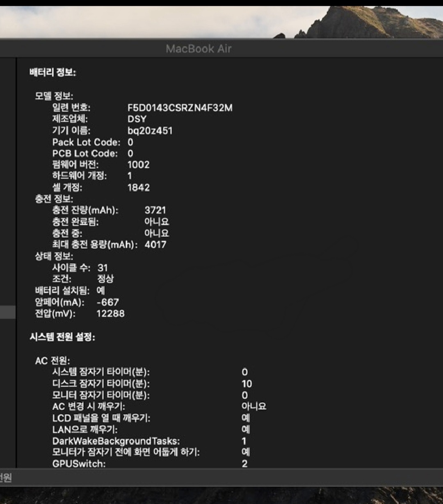Click the 충전 잔량(mAh) label
The image size is (443, 504).
coord(85,210)
